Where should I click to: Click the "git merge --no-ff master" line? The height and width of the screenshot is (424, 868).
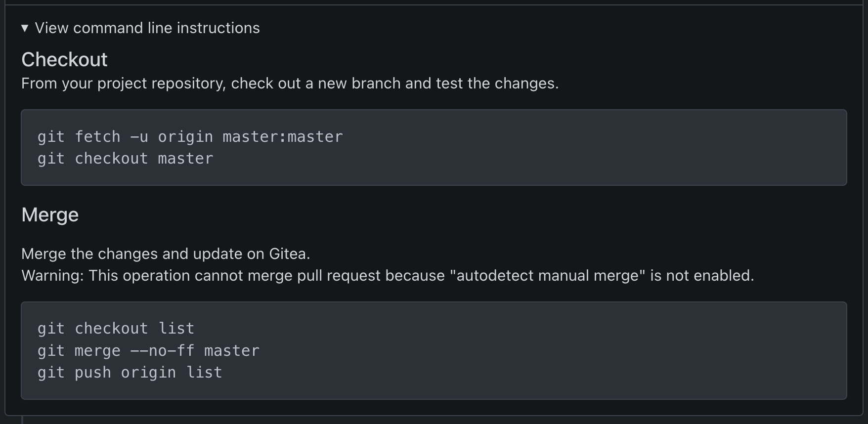click(x=148, y=351)
